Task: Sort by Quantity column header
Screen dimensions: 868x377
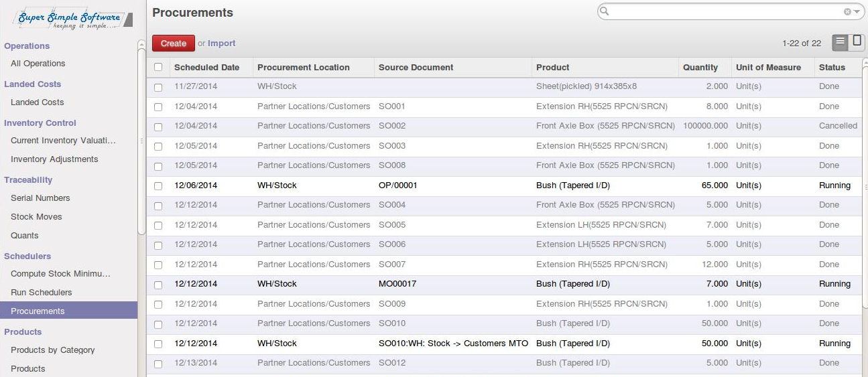Action: pos(700,68)
